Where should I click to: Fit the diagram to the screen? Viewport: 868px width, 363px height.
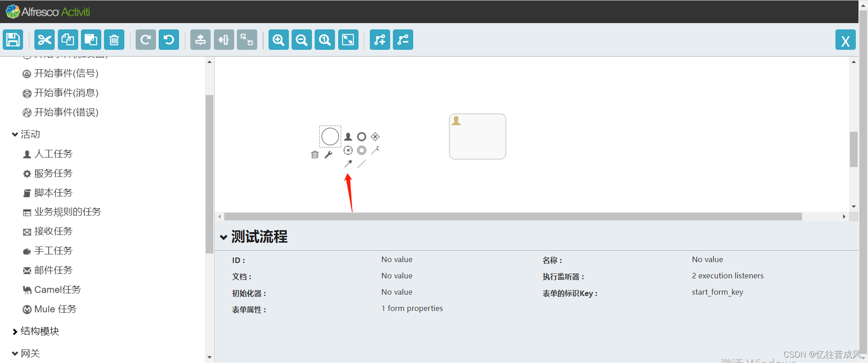(x=348, y=40)
